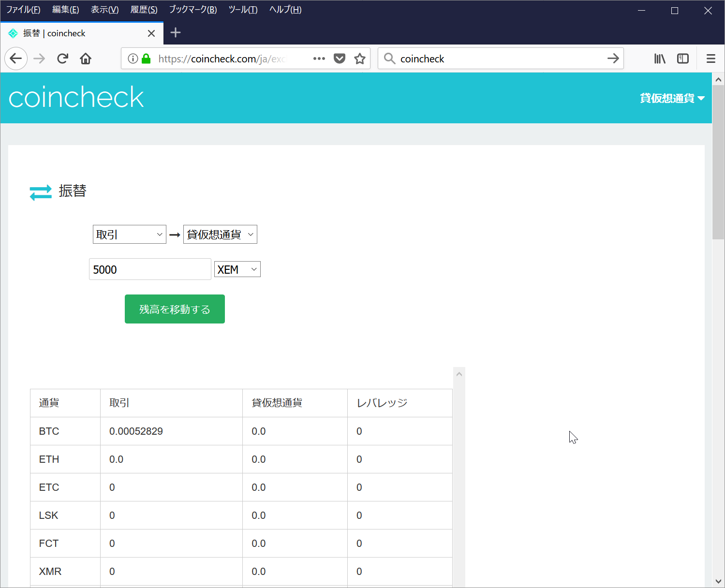Image resolution: width=725 pixels, height=588 pixels.
Task: Close the 振替 | coincheck tab
Action: (151, 33)
